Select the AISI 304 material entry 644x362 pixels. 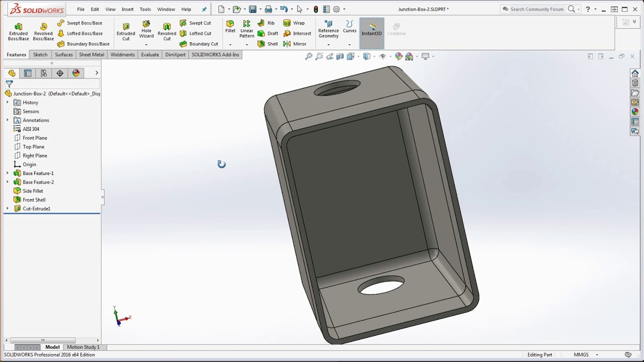coord(27,129)
